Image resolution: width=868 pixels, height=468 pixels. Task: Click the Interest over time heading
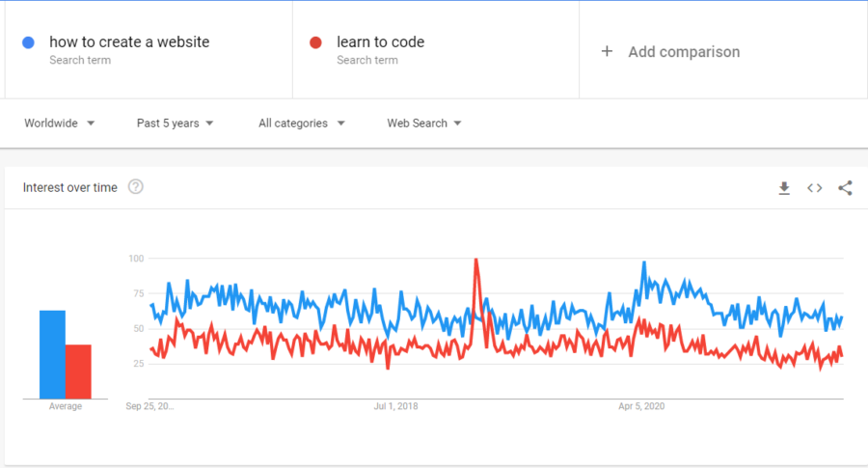[x=70, y=188]
